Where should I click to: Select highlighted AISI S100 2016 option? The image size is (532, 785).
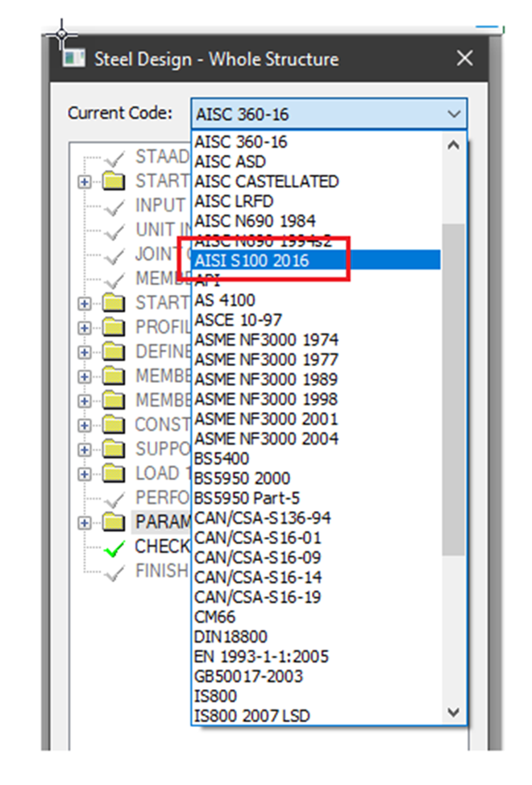[x=316, y=260]
